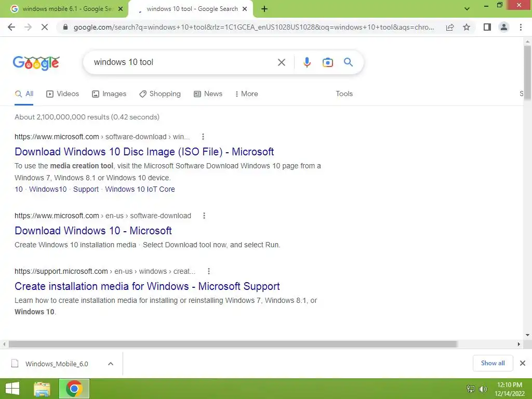Screen dimensions: 532x399
Task: Open the taskbar clock and date
Action: click(x=510, y=389)
